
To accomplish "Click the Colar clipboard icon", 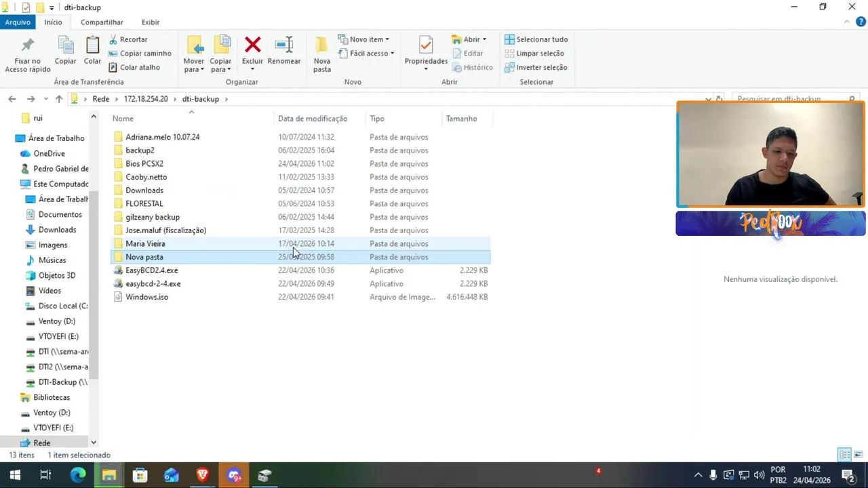I will tap(92, 51).
